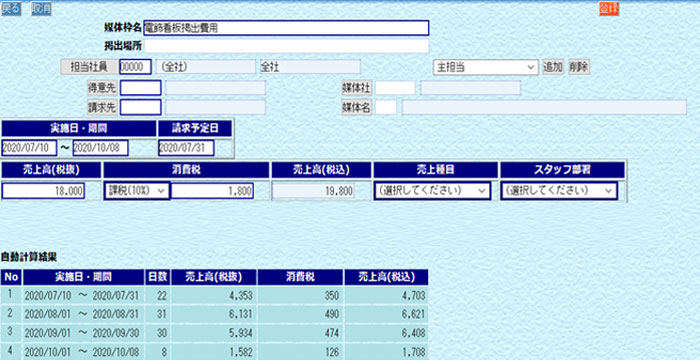Click the 担当社員 button
Screen dimensions: 700x360
click(89, 67)
